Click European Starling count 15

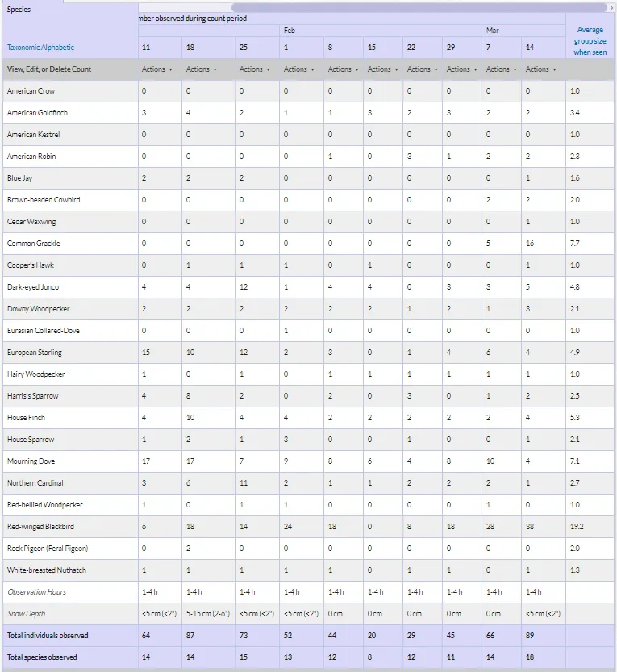pyautogui.click(x=146, y=353)
